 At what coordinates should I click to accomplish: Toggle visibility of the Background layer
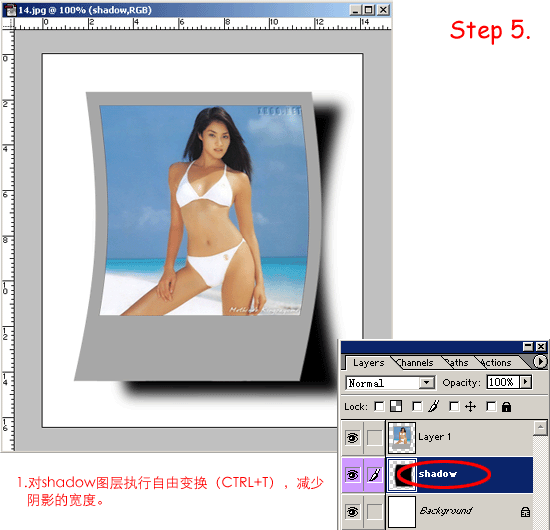pyautogui.click(x=352, y=511)
